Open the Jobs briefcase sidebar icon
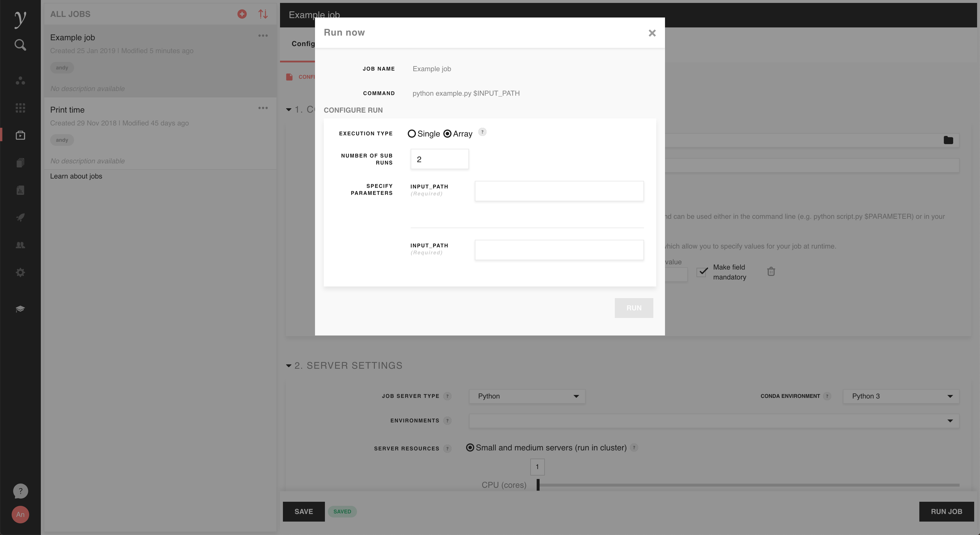This screenshot has height=535, width=980. (x=20, y=135)
